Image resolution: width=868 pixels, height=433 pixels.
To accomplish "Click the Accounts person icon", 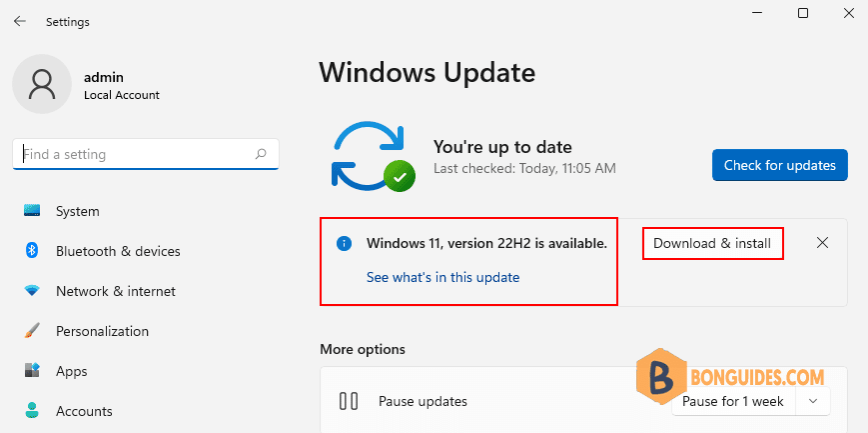I will [32, 411].
